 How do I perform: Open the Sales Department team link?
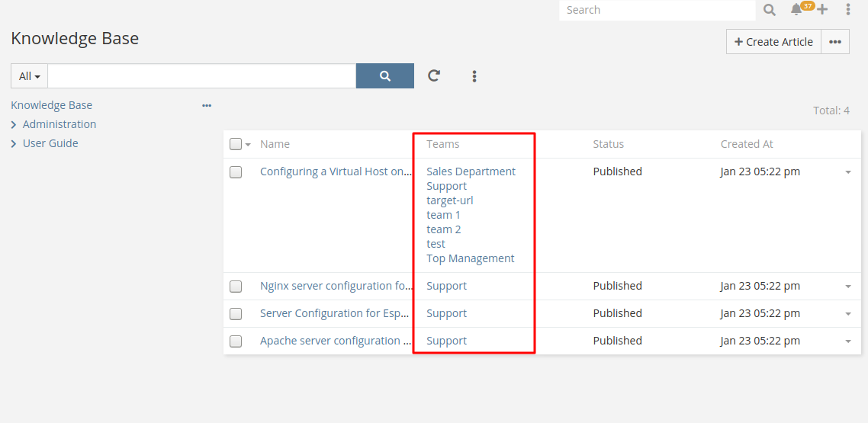[471, 171]
